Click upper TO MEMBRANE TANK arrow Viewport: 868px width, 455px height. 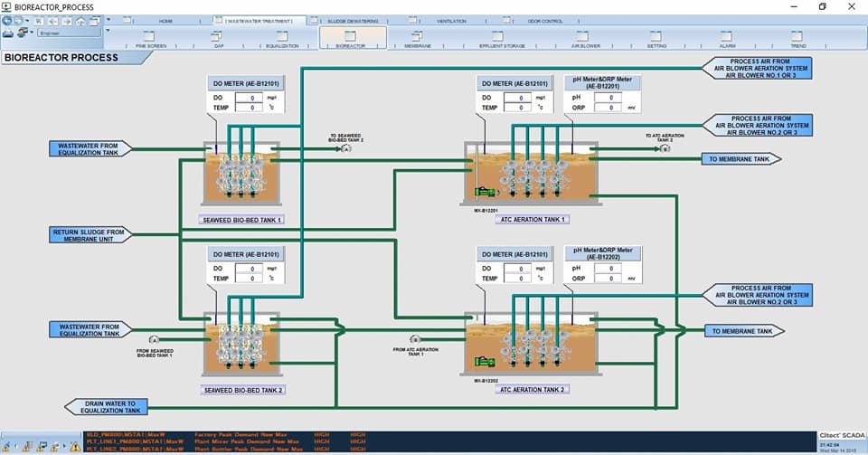pos(741,159)
